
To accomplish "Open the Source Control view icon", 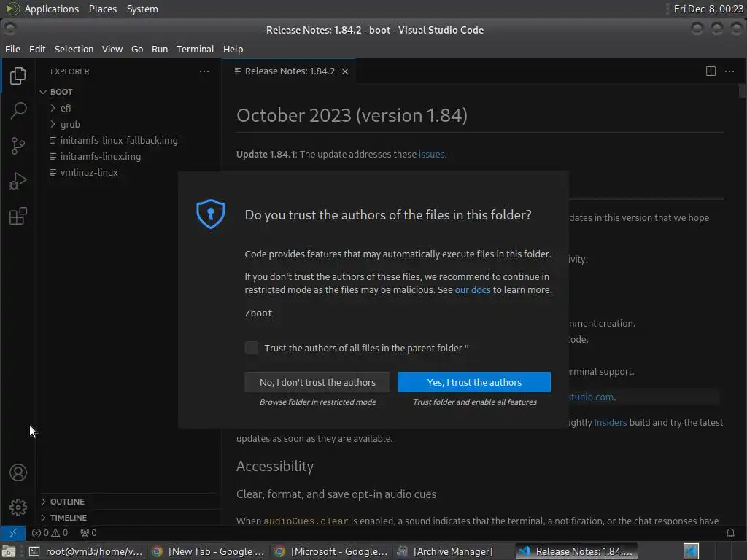I will [x=18, y=146].
